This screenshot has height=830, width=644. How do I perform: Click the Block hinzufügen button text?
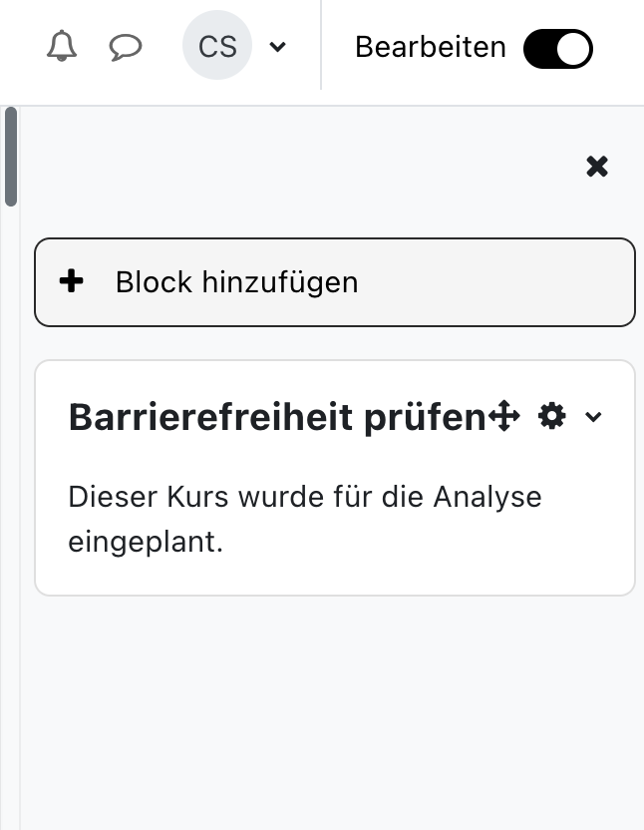coord(236,282)
